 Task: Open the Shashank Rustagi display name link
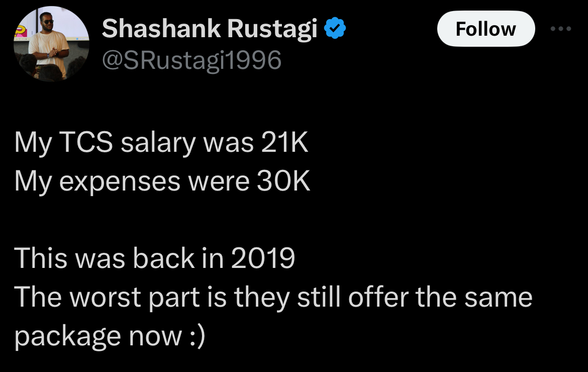(209, 30)
